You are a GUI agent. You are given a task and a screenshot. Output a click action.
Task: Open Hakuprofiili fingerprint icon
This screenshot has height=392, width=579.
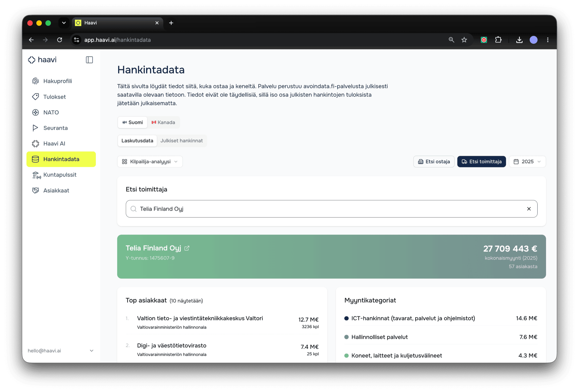36,81
